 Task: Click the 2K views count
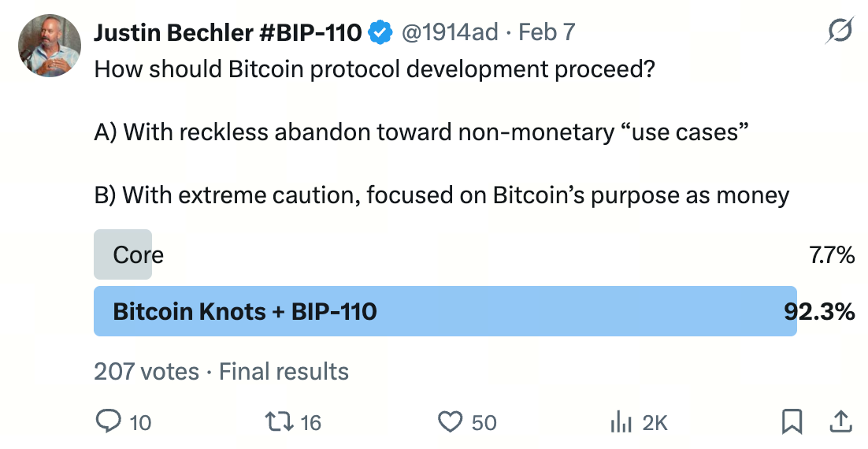pos(655,423)
